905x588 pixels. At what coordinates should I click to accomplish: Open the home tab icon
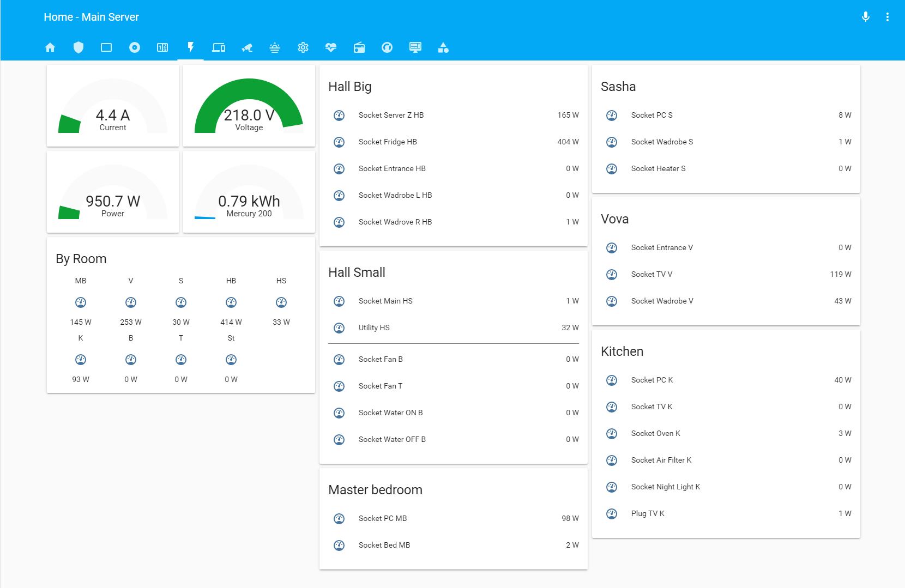coord(50,47)
